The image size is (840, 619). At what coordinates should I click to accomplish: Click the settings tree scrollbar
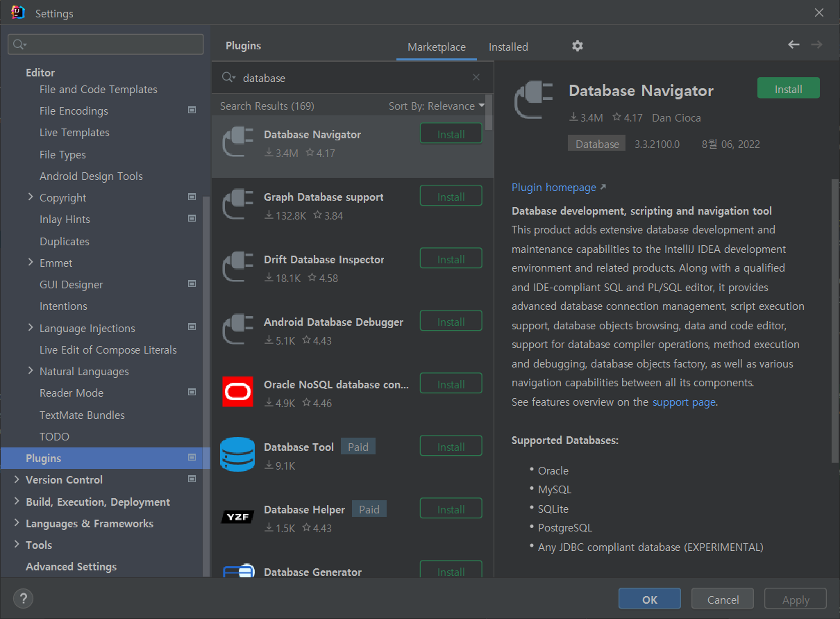point(205,386)
